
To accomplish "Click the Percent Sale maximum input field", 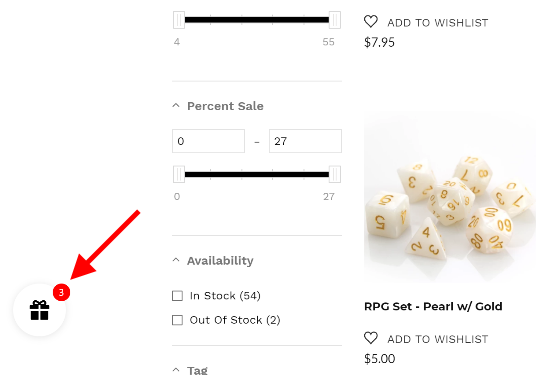I will click(305, 141).
